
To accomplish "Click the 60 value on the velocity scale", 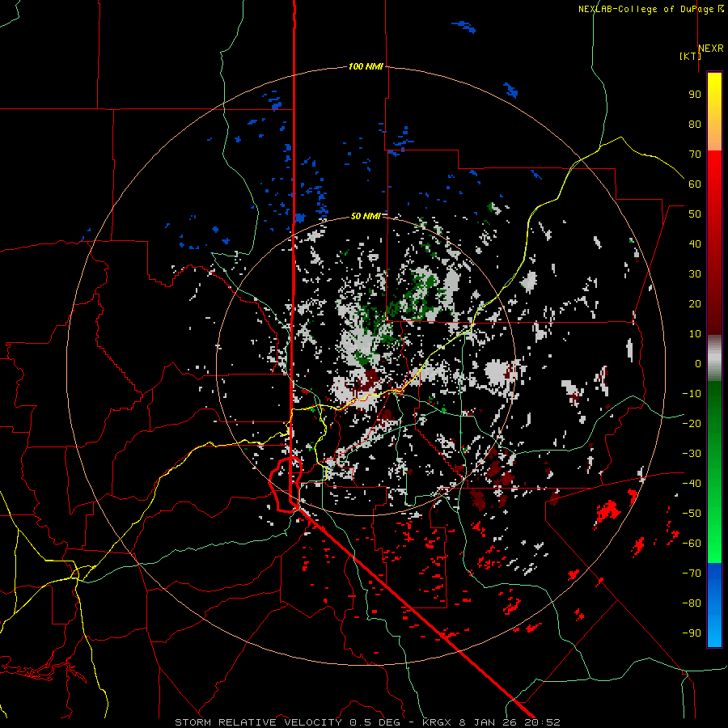I will click(695, 184).
